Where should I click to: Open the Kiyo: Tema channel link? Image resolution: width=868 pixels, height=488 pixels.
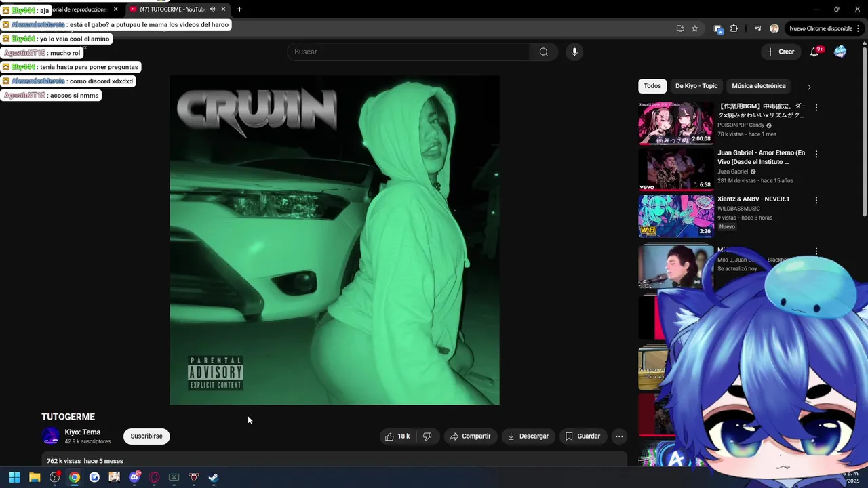pos(83,432)
